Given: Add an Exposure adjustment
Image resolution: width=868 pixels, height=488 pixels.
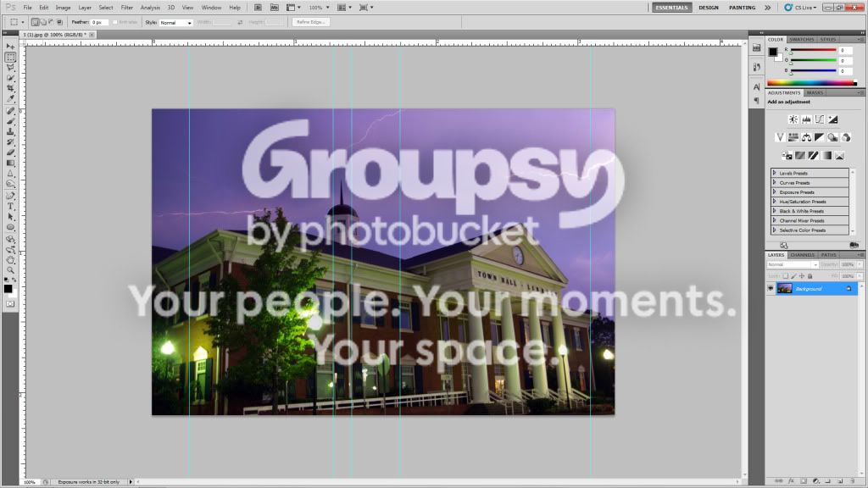Looking at the screenshot, I should [833, 119].
